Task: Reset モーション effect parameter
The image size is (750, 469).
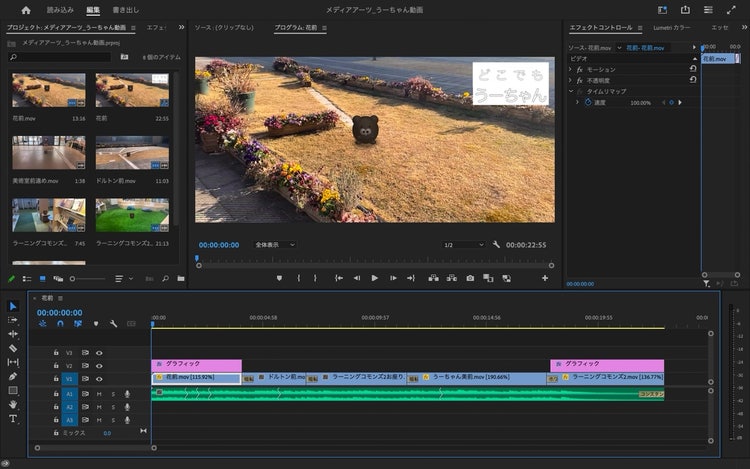Action: (x=693, y=69)
